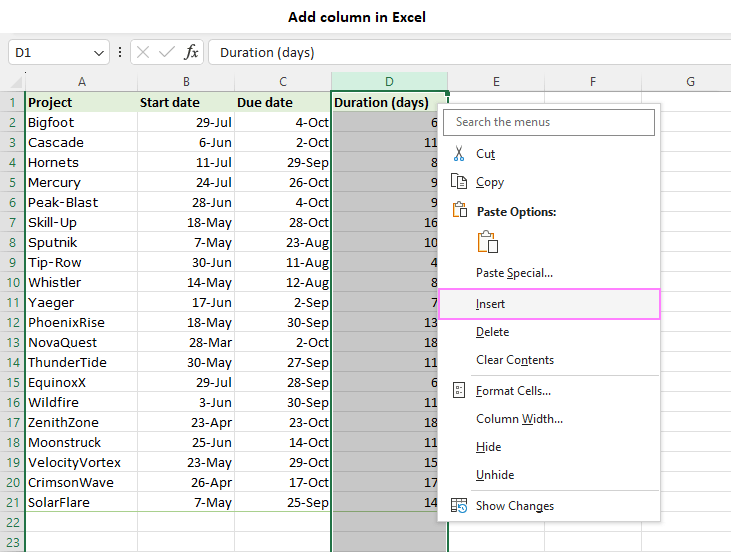Click the scissors Cut icon

459,154
